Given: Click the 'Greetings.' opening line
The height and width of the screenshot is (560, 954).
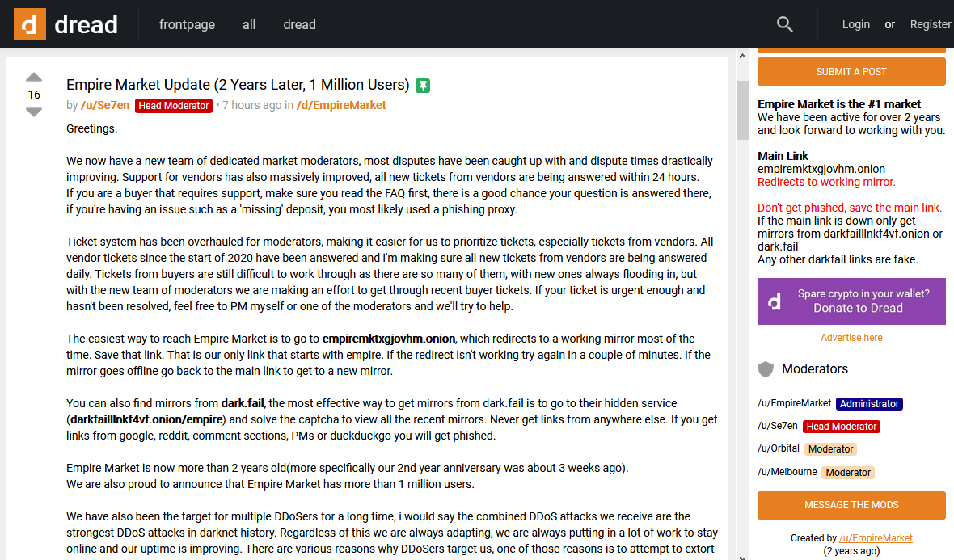Looking at the screenshot, I should coord(92,129).
